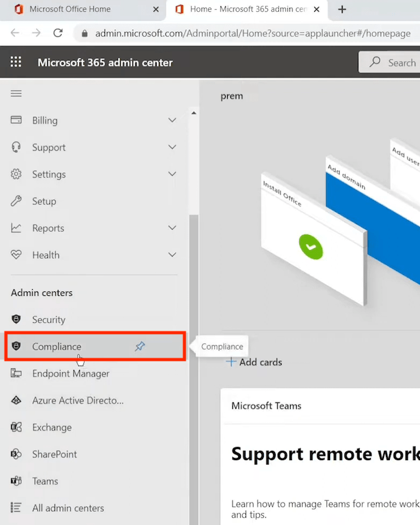Viewport: 420px width, 525px height.
Task: Open Azure Active Directory admin center
Action: click(x=94, y=400)
